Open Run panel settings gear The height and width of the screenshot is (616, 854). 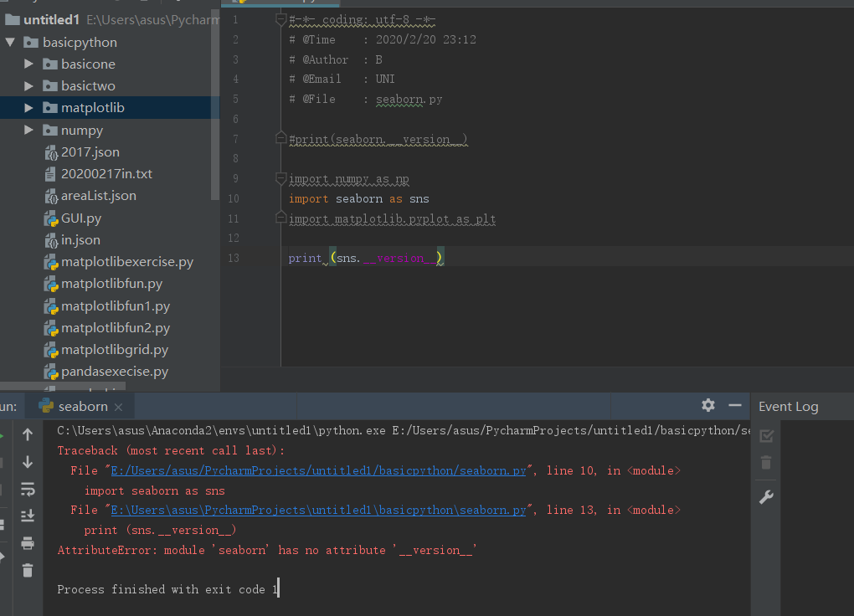(x=708, y=405)
